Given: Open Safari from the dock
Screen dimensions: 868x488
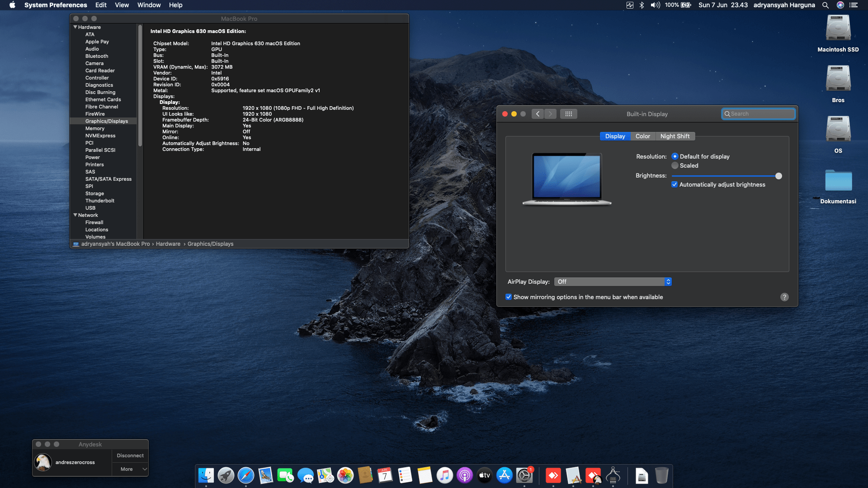Looking at the screenshot, I should tap(246, 475).
